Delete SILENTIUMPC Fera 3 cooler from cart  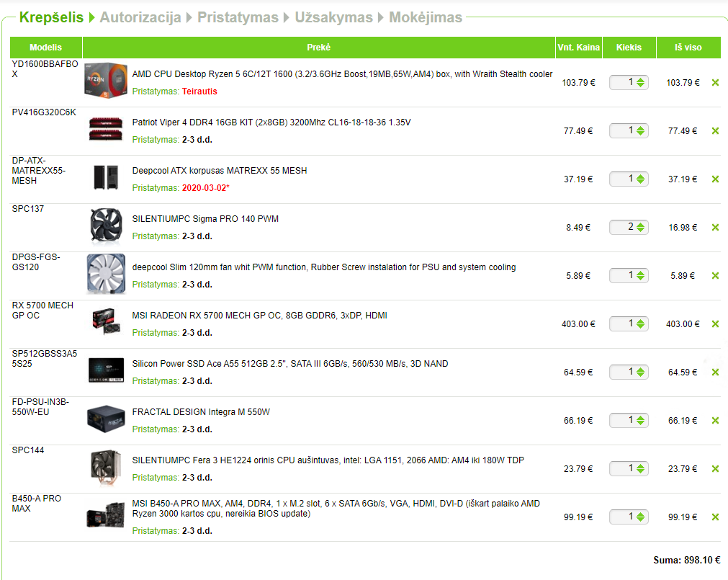(x=715, y=469)
